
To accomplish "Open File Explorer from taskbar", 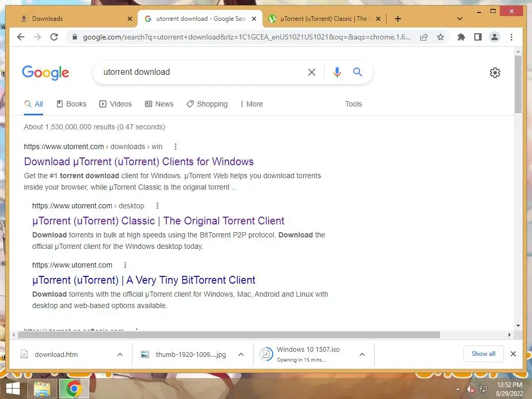I will (42, 389).
